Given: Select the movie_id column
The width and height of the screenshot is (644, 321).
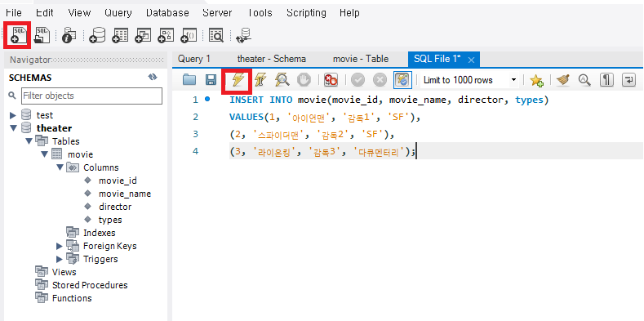Looking at the screenshot, I should [118, 181].
